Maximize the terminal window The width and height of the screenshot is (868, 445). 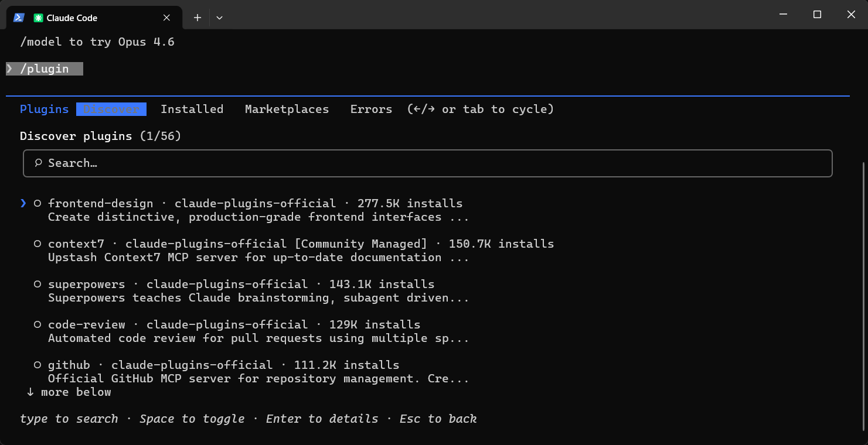[817, 15]
